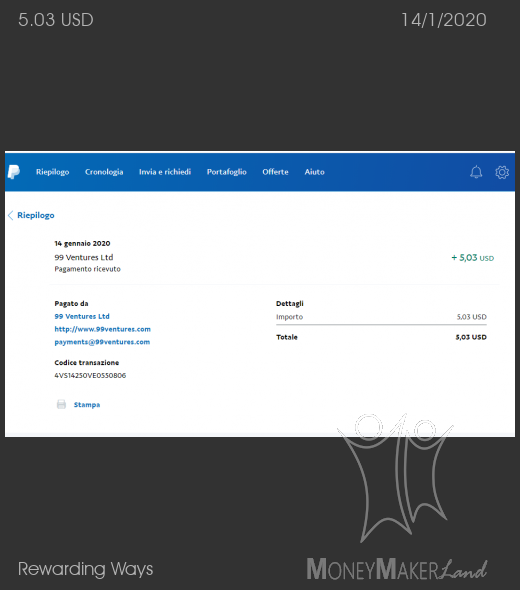Image resolution: width=520 pixels, height=590 pixels.
Task: Visit the http://www.99ventures.com link
Action: coord(102,329)
